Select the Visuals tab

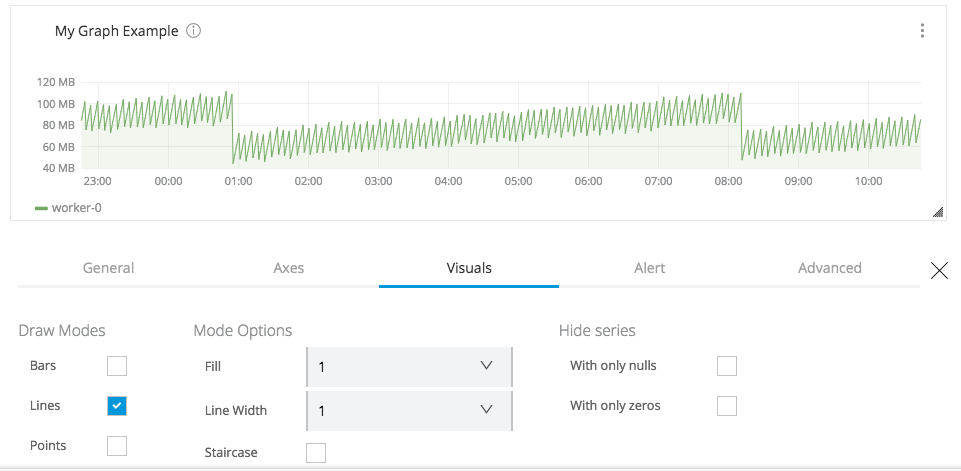coord(469,268)
